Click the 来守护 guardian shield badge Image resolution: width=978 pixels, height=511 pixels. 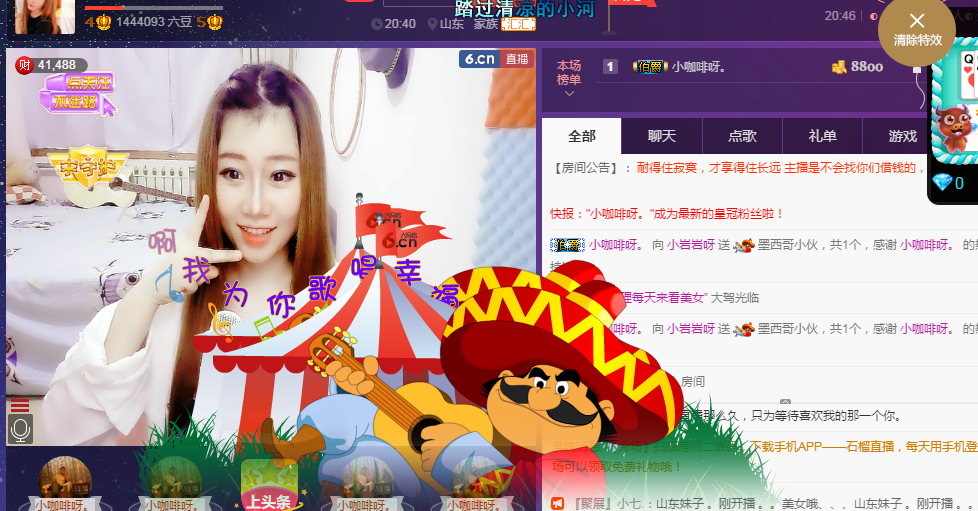pos(87,167)
